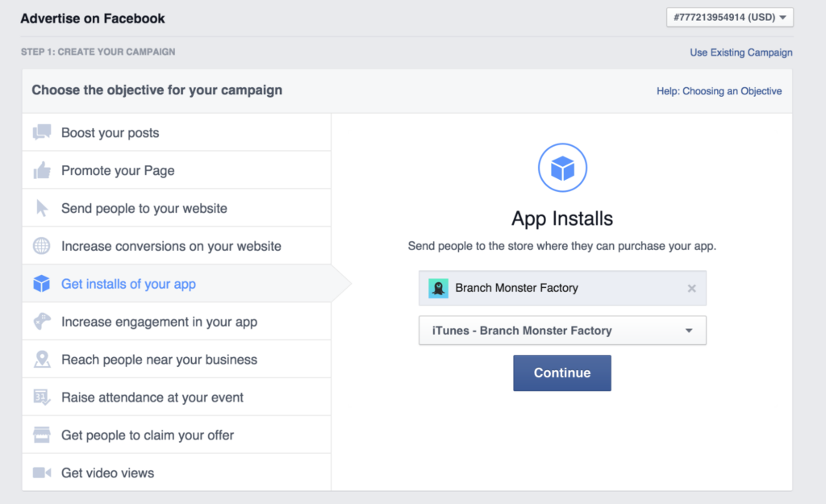Click the megaphone icon beside Boost your posts
This screenshot has height=504, width=826.
click(42, 131)
